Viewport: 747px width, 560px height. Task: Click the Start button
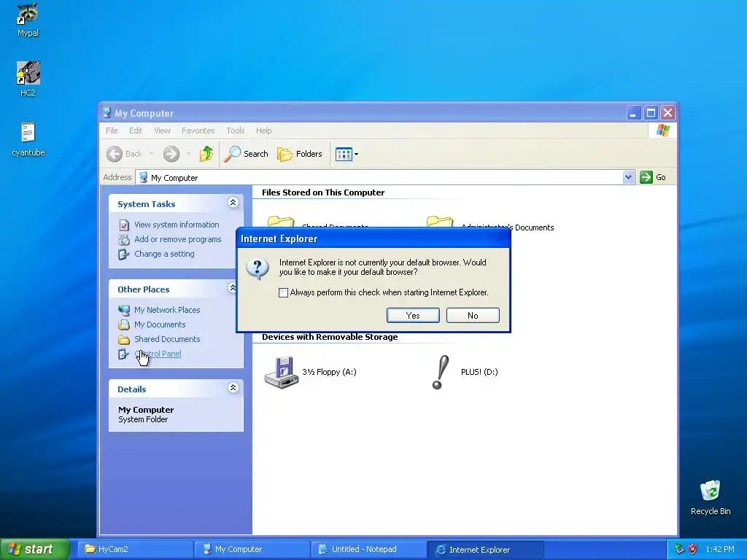pos(35,550)
